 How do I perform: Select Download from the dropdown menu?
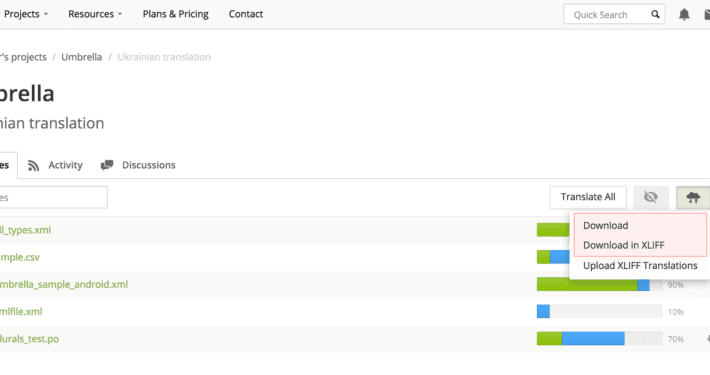pyautogui.click(x=605, y=225)
